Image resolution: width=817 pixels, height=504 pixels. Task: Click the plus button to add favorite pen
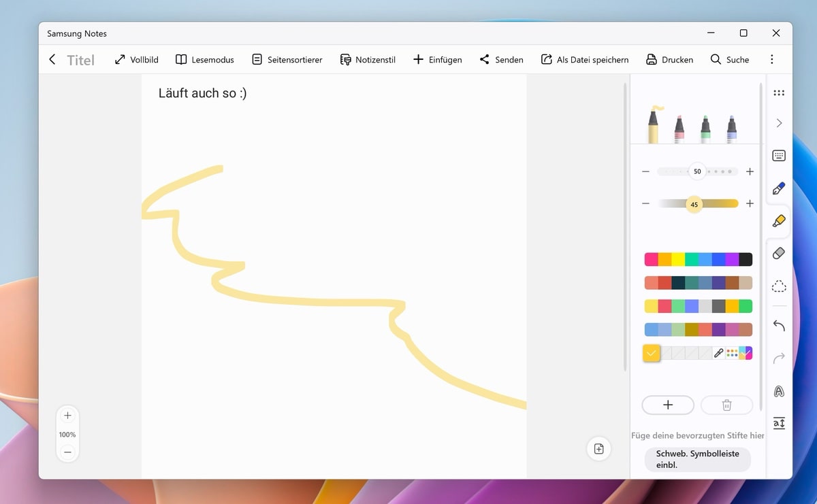pos(667,405)
